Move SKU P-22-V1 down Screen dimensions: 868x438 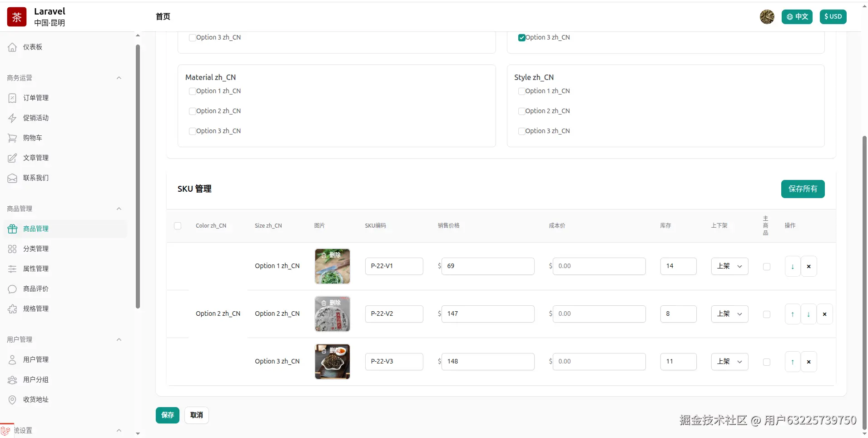tap(793, 267)
